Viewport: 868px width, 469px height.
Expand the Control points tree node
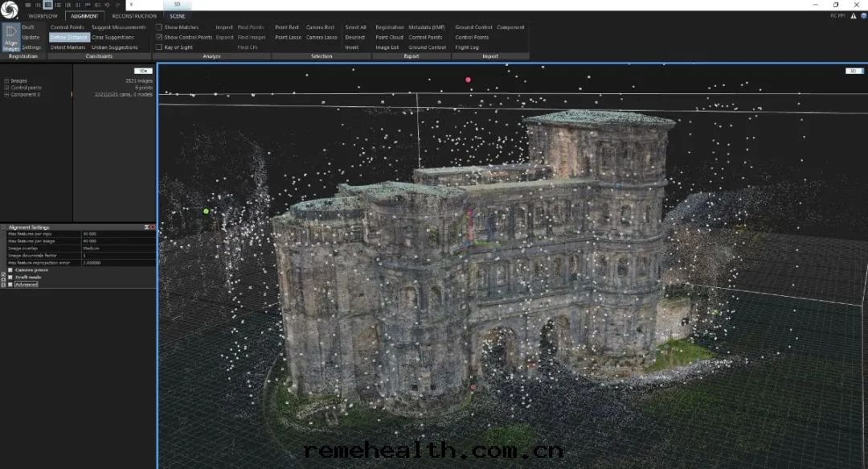tap(6, 88)
